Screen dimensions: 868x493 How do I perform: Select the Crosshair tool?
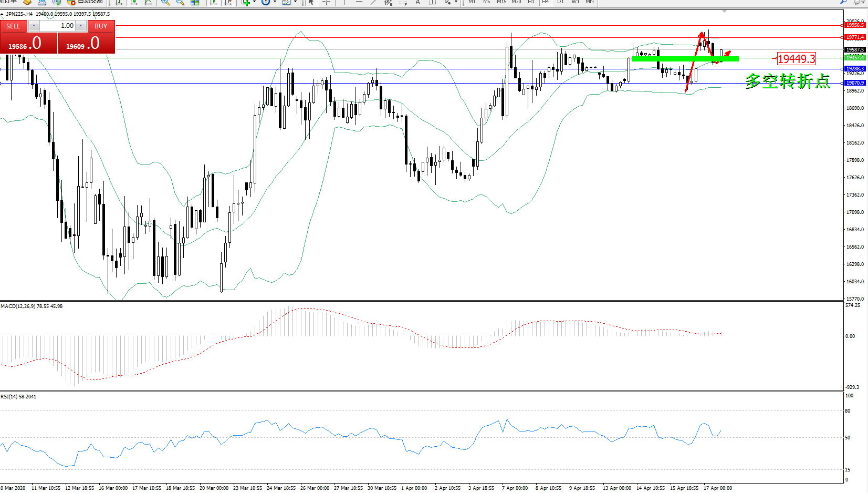coord(326,3)
